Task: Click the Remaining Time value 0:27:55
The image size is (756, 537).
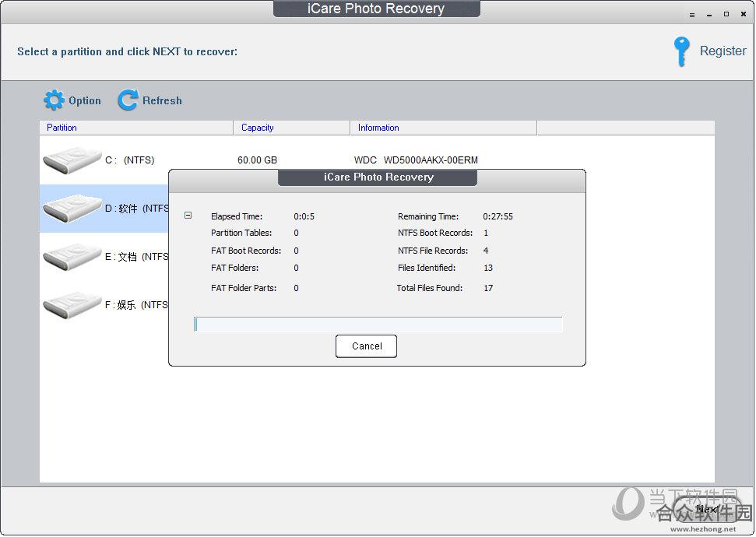Action: coord(498,216)
